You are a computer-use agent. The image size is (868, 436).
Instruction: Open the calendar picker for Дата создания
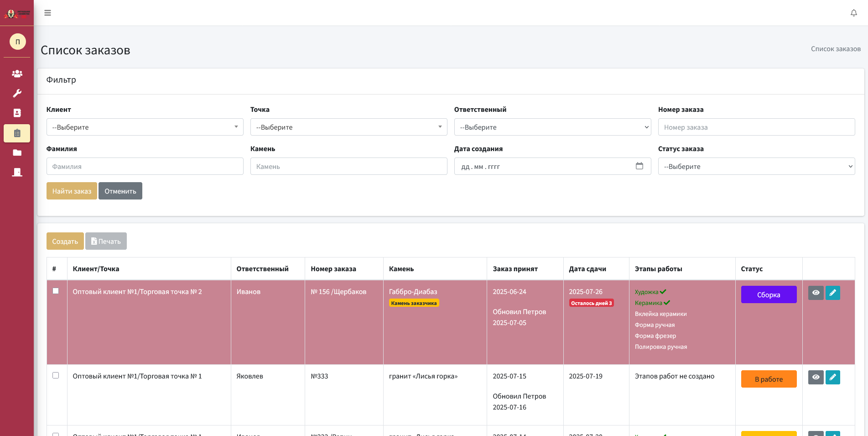pyautogui.click(x=639, y=166)
